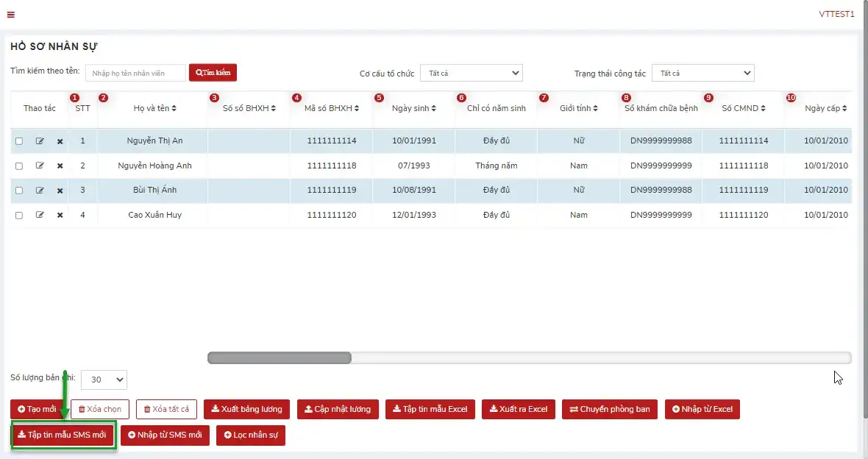
Task: Sort by Họ và tên column
Action: pos(155,109)
